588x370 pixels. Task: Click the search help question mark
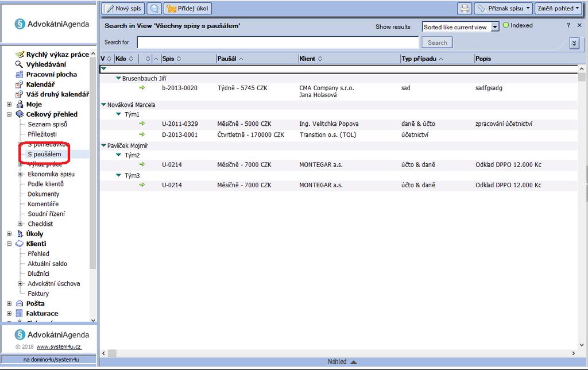click(x=568, y=25)
